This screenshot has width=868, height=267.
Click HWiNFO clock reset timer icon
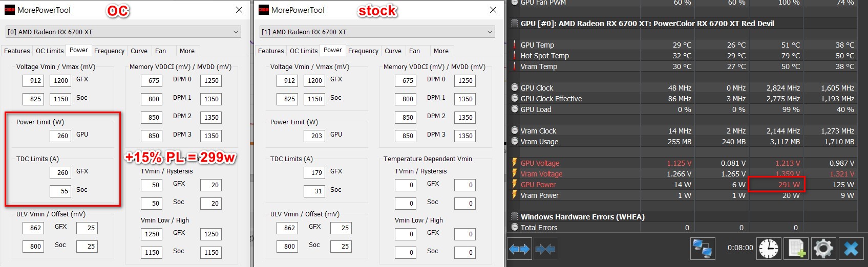pos(769,249)
